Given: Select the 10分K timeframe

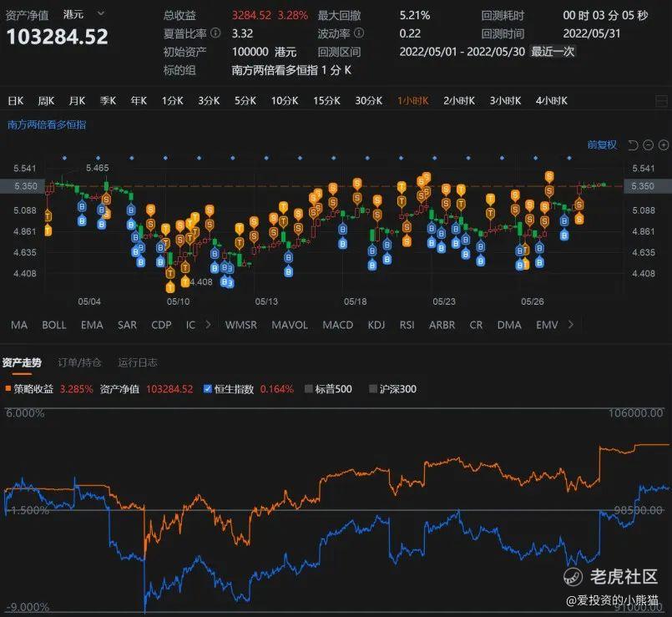Looking at the screenshot, I should [285, 101].
